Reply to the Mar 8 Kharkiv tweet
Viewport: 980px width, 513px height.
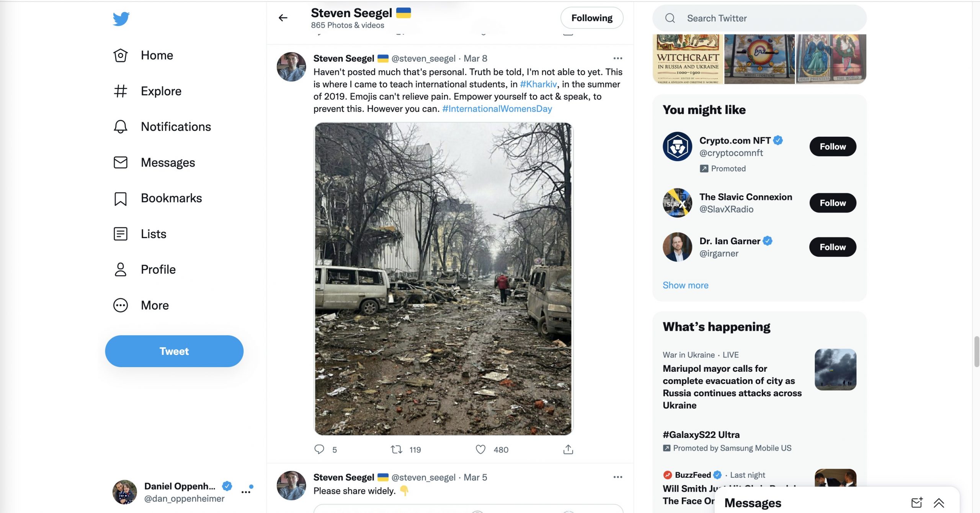point(319,449)
